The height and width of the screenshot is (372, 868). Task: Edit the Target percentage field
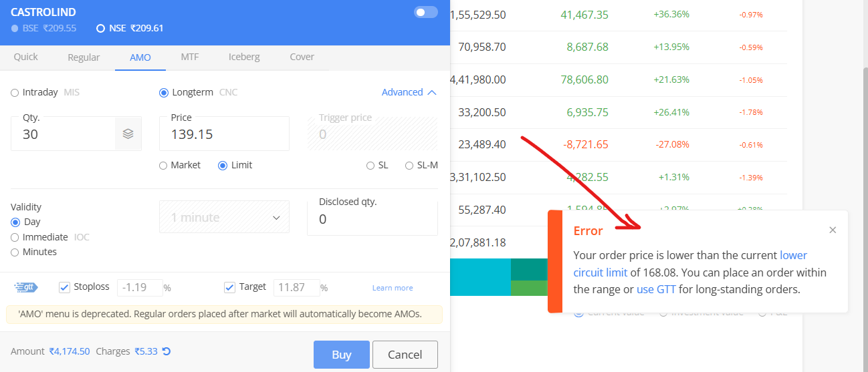tap(297, 288)
